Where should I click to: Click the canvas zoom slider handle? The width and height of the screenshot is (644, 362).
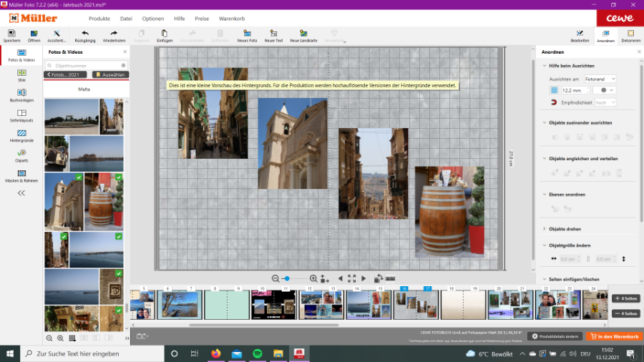286,278
